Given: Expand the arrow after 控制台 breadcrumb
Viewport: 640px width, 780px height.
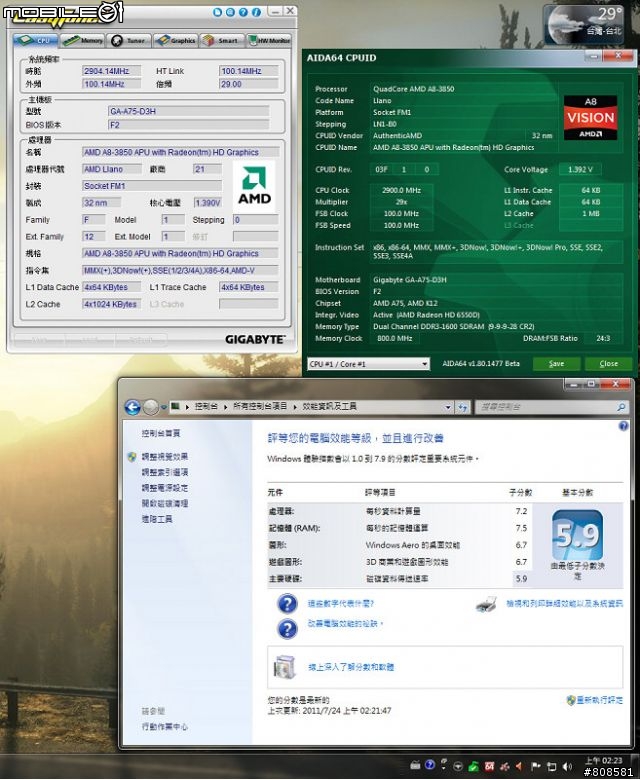Looking at the screenshot, I should (225, 407).
